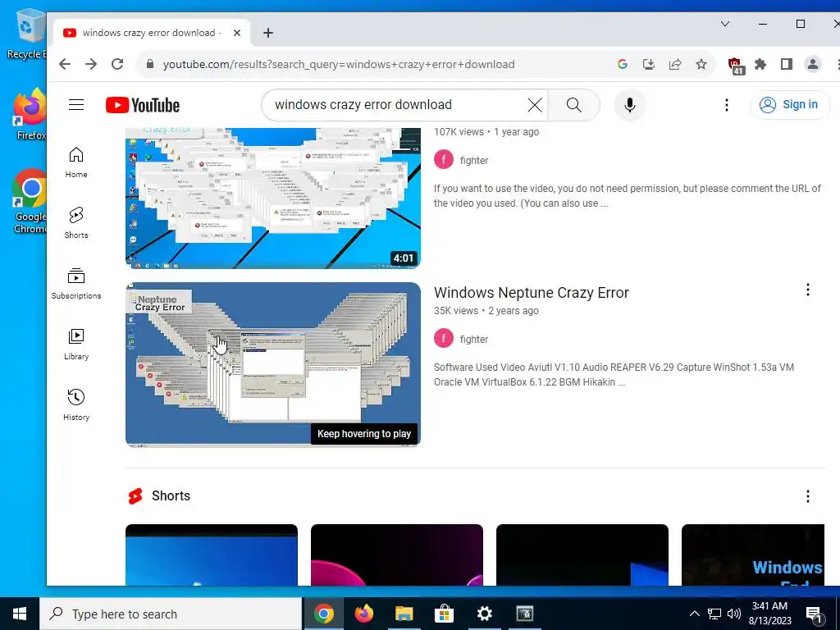
Task: Read the Neptune video description about Aviutl
Action: coord(614,374)
